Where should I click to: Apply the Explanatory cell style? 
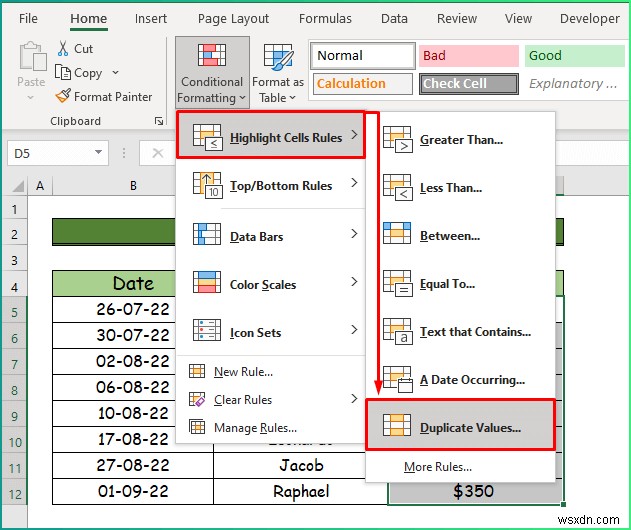[x=573, y=84]
